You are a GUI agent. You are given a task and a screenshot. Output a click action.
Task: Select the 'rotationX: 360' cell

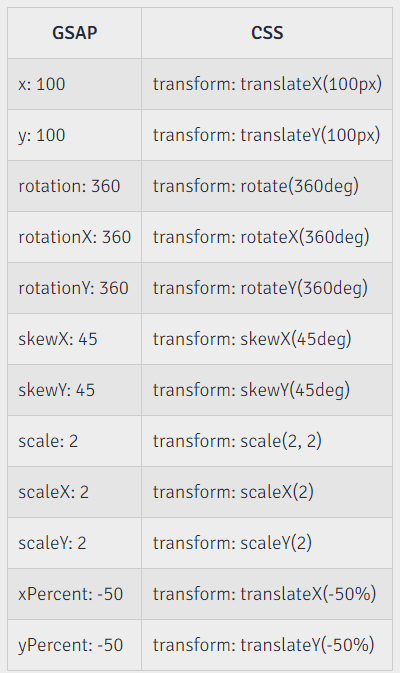[75, 237]
